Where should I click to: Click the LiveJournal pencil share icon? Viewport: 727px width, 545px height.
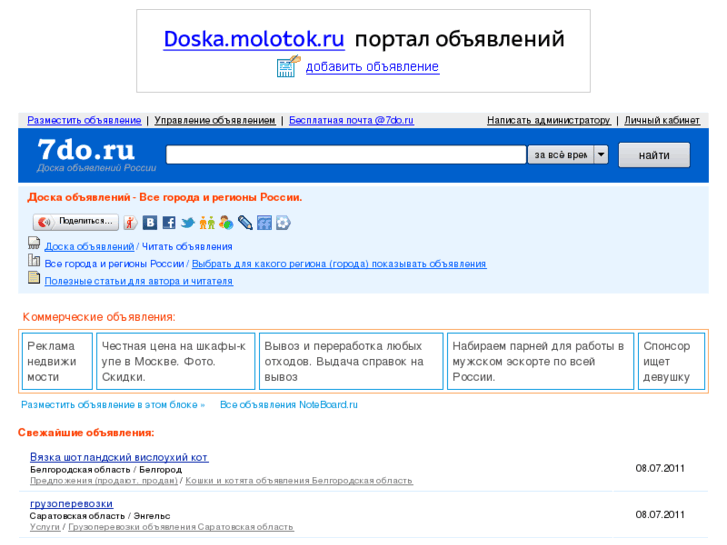pos(245,223)
